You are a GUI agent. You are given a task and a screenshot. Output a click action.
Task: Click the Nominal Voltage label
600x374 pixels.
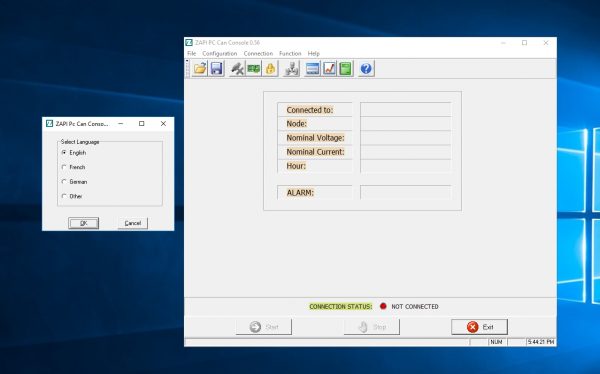pyautogui.click(x=315, y=138)
